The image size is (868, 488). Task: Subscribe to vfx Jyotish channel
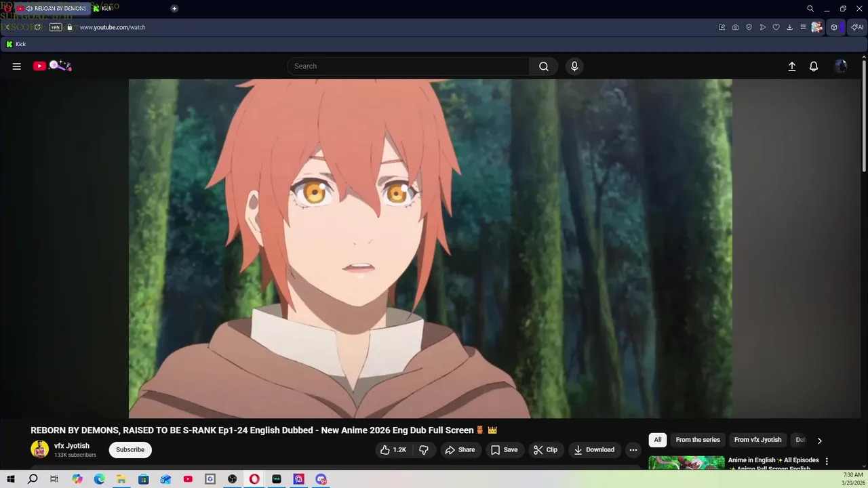(130, 450)
